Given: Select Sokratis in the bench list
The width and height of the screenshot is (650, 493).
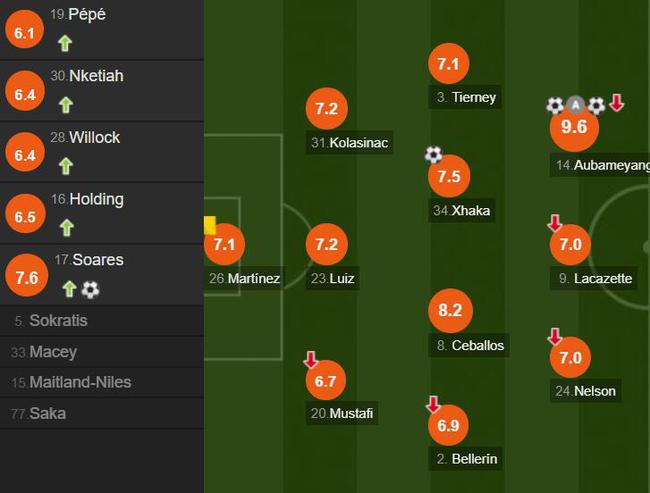Looking at the screenshot, I should [102, 321].
